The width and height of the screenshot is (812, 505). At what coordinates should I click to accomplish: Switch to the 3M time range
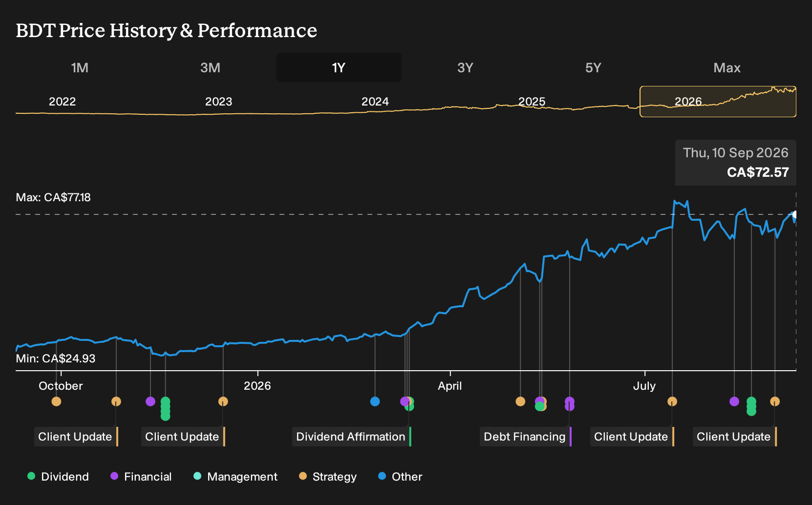tap(210, 67)
